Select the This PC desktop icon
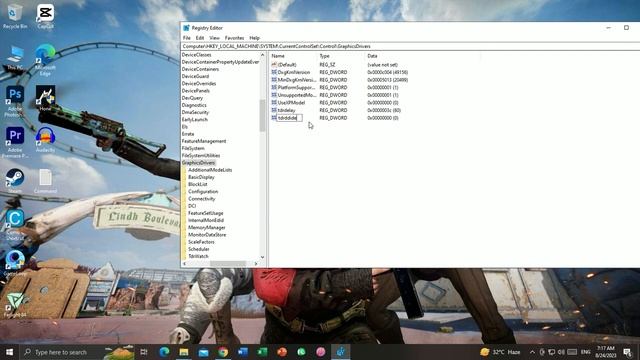Image resolution: width=640 pixels, height=360 pixels. pos(15,58)
